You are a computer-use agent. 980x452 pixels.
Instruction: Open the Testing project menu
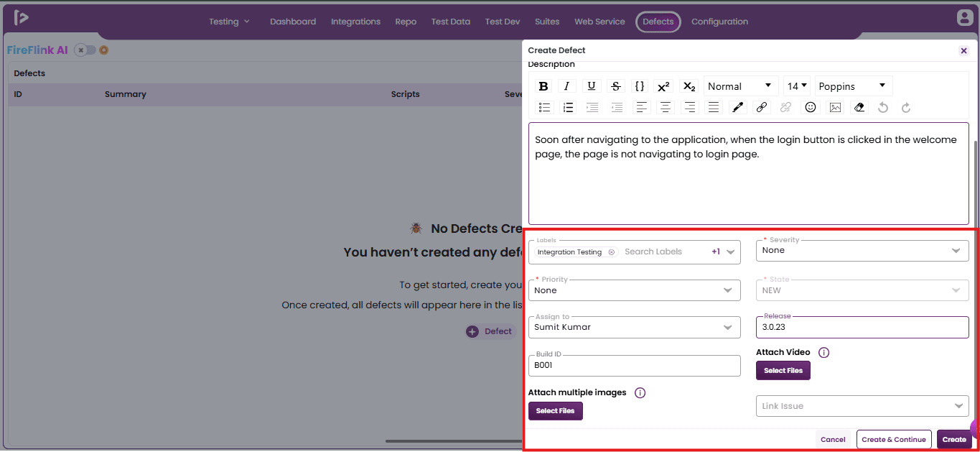click(230, 22)
